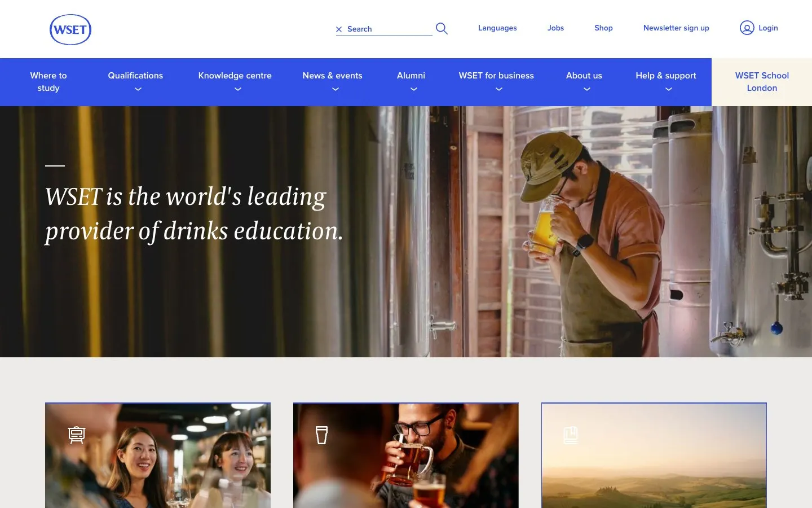Open the Shop link
This screenshot has width=812, height=508.
(x=603, y=28)
